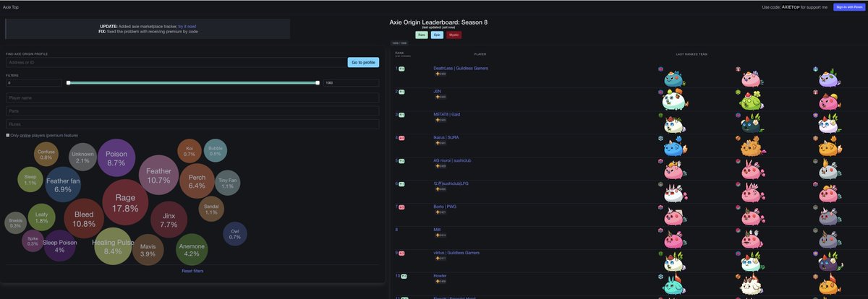Filter leaderboard by Rare runes
Screen dimensions: 868x299
(421, 35)
